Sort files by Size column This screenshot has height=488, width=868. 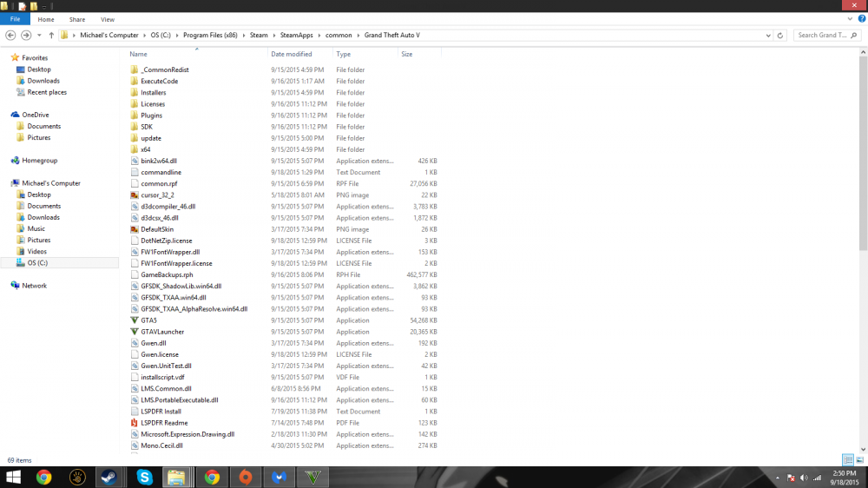coord(407,54)
